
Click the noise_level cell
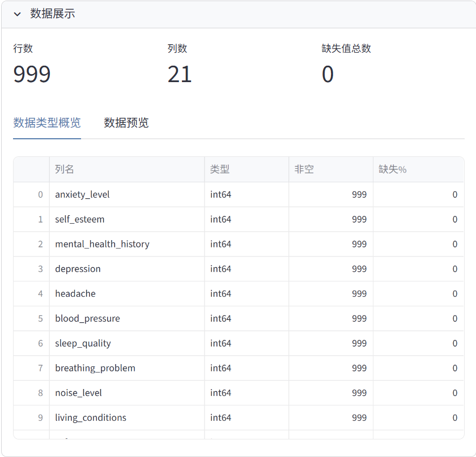tap(78, 393)
